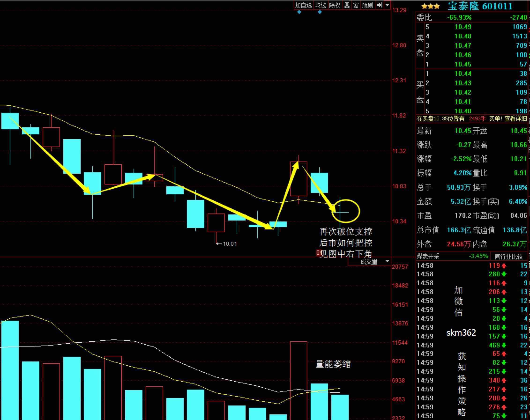Viewport: 530px width, 420px height.
Task: Click the red 财 icon on chart
Action: pos(319,253)
